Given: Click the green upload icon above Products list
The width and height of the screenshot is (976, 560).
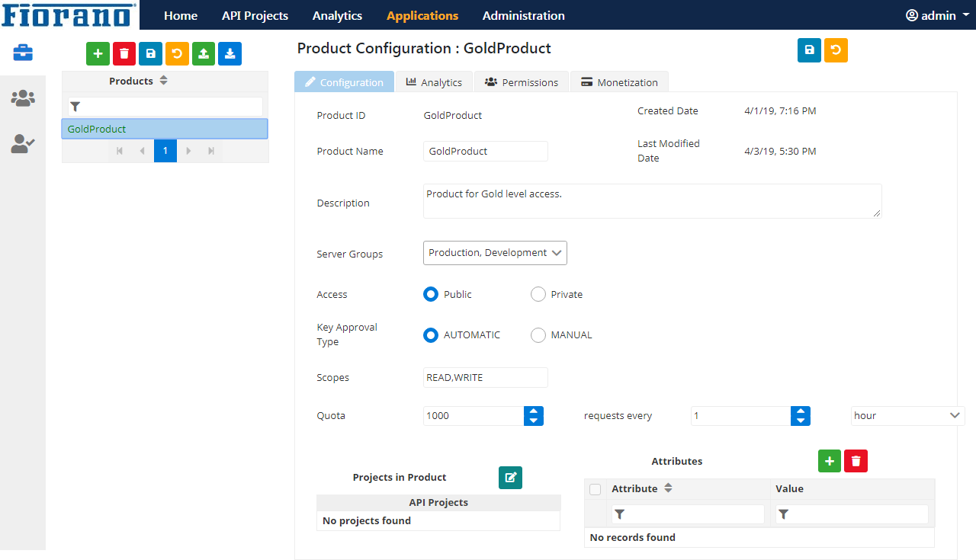Looking at the screenshot, I should click(204, 54).
